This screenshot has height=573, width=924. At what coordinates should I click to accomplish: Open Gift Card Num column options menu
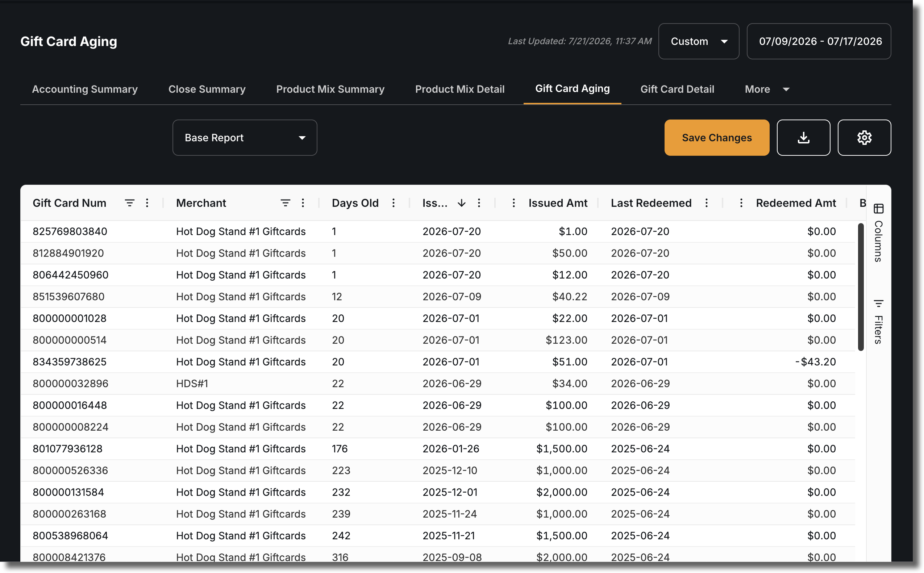click(x=147, y=203)
